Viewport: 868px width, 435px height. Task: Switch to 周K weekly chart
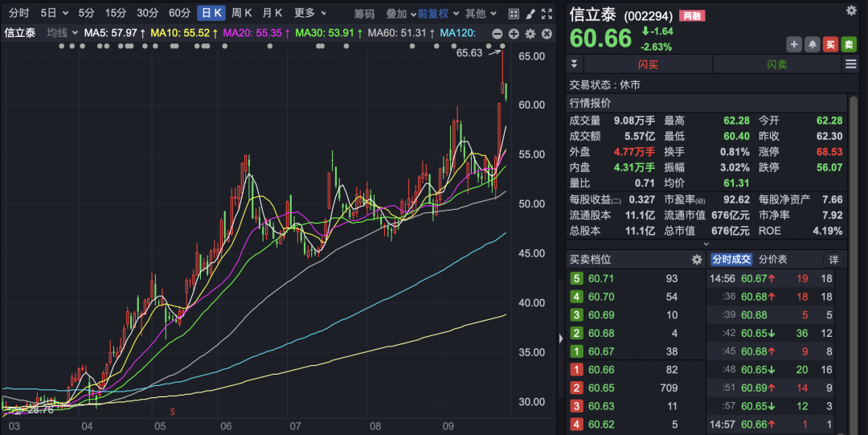(x=241, y=14)
